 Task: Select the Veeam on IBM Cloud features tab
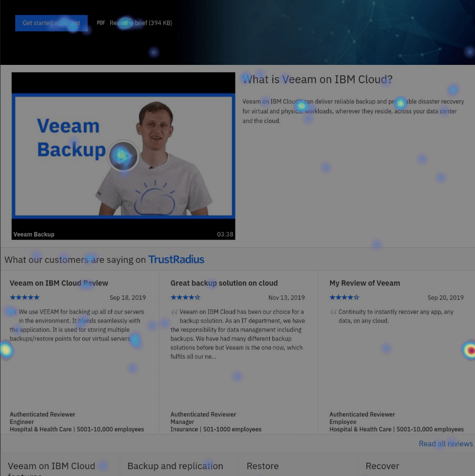(x=60, y=466)
